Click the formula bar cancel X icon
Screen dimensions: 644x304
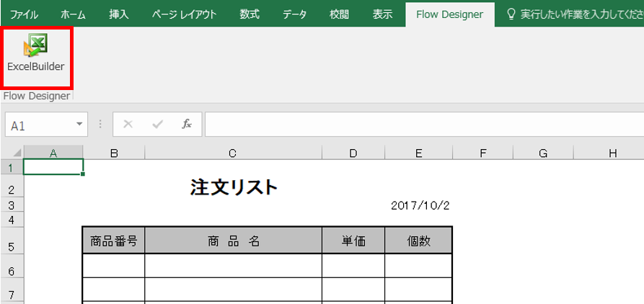click(x=128, y=125)
